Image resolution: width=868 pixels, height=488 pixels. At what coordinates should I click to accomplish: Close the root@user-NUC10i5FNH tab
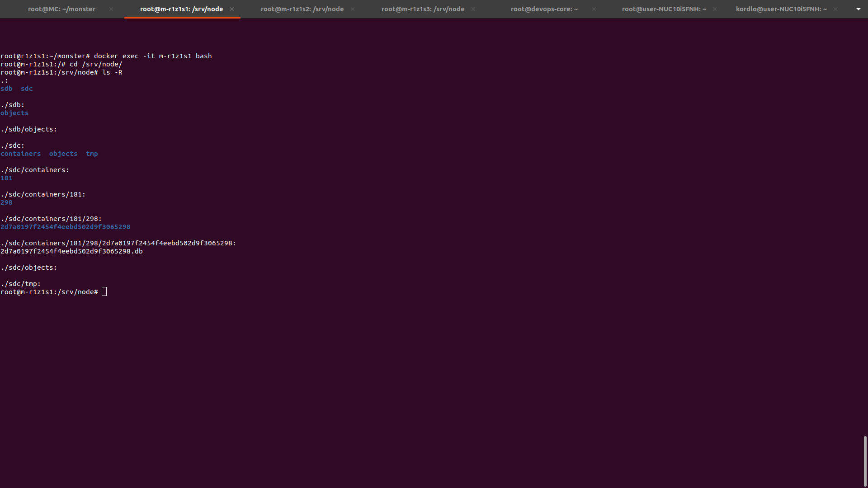point(715,9)
